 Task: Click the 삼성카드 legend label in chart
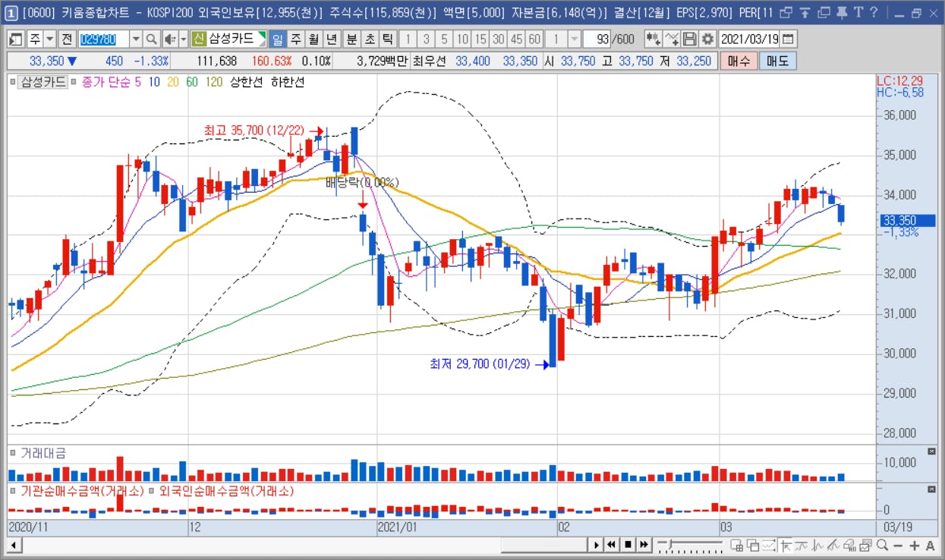44,82
